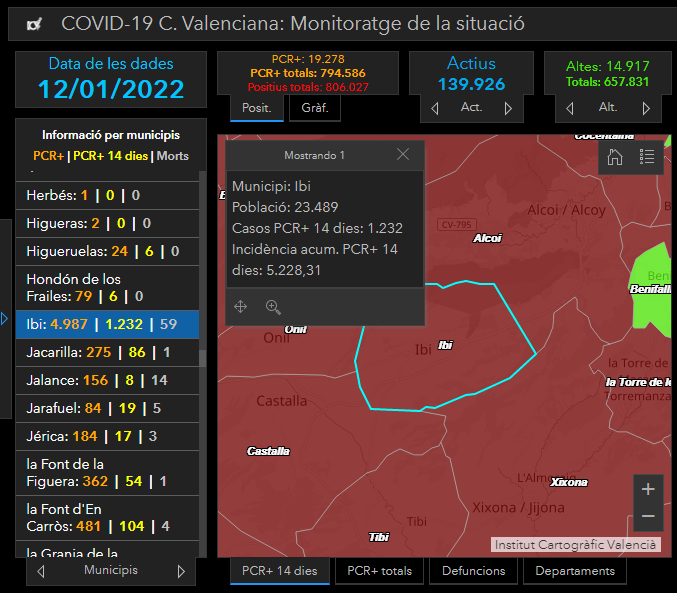This screenshot has width=677, height=593.
Task: Click the Casos PCR+ 14 dies: 1.232 line
Action: coord(317,228)
